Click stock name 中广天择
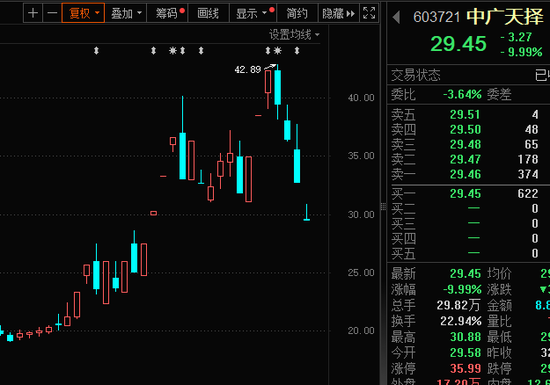This screenshot has height=385, width=550. click(505, 16)
